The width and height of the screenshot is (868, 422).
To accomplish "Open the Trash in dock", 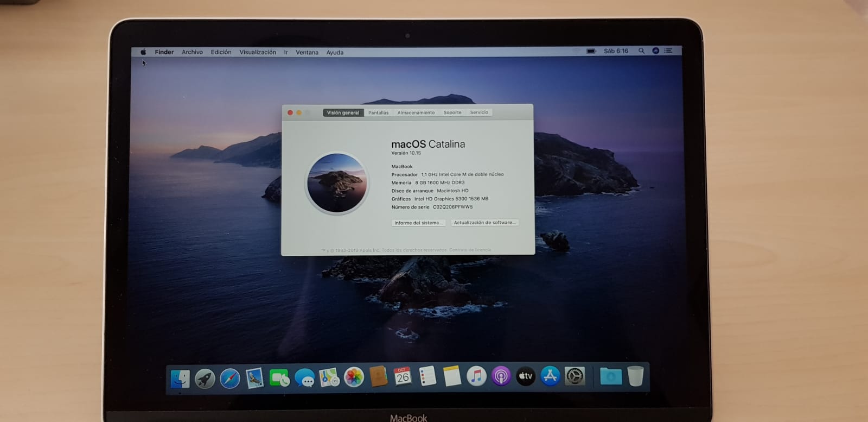I will (x=635, y=376).
